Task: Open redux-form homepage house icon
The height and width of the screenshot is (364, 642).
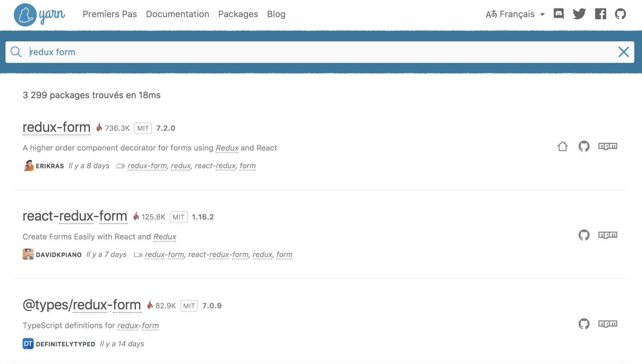Action: click(x=563, y=146)
